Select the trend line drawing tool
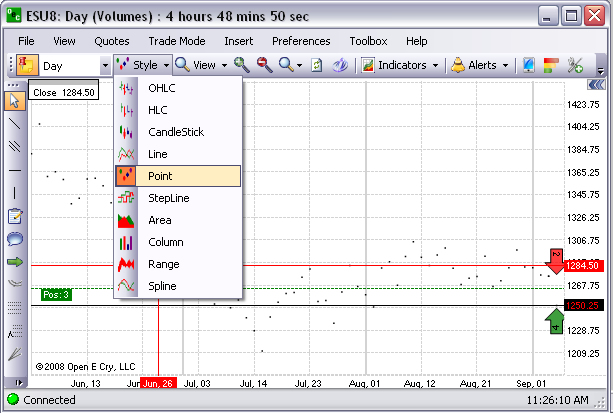Viewport: 613px width, 413px height. pyautogui.click(x=14, y=124)
